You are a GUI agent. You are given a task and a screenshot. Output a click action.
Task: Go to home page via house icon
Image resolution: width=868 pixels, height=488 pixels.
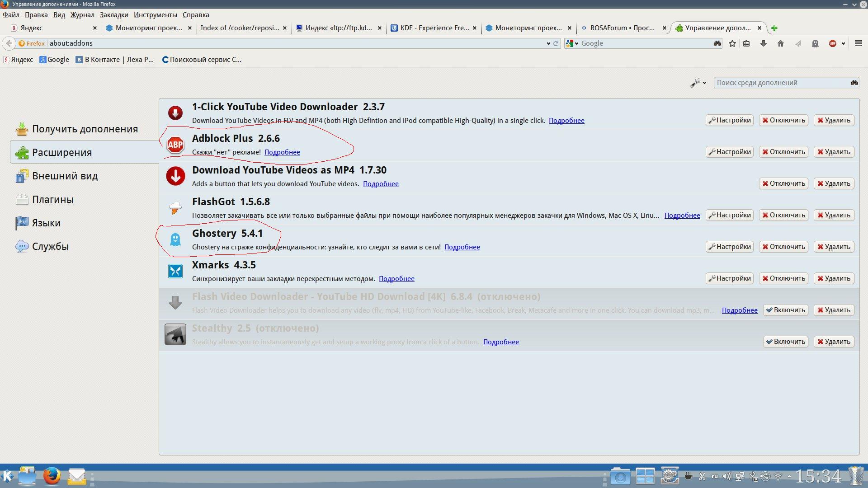click(781, 43)
